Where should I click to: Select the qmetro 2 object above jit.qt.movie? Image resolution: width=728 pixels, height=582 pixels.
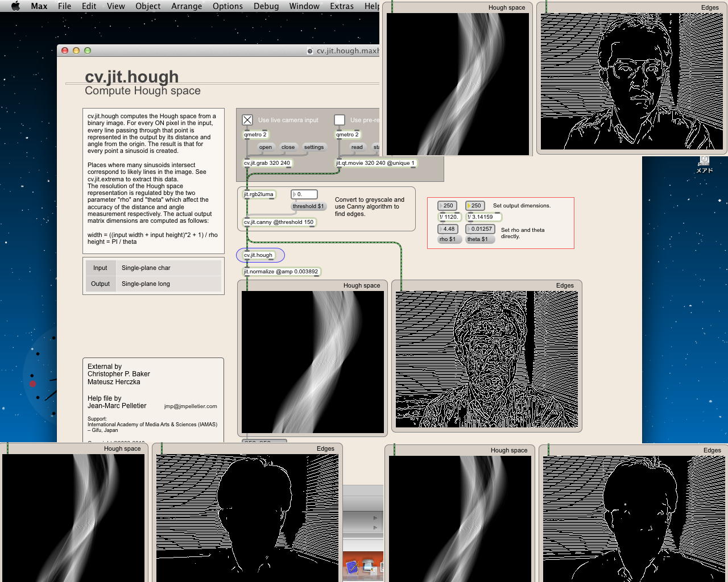[348, 135]
